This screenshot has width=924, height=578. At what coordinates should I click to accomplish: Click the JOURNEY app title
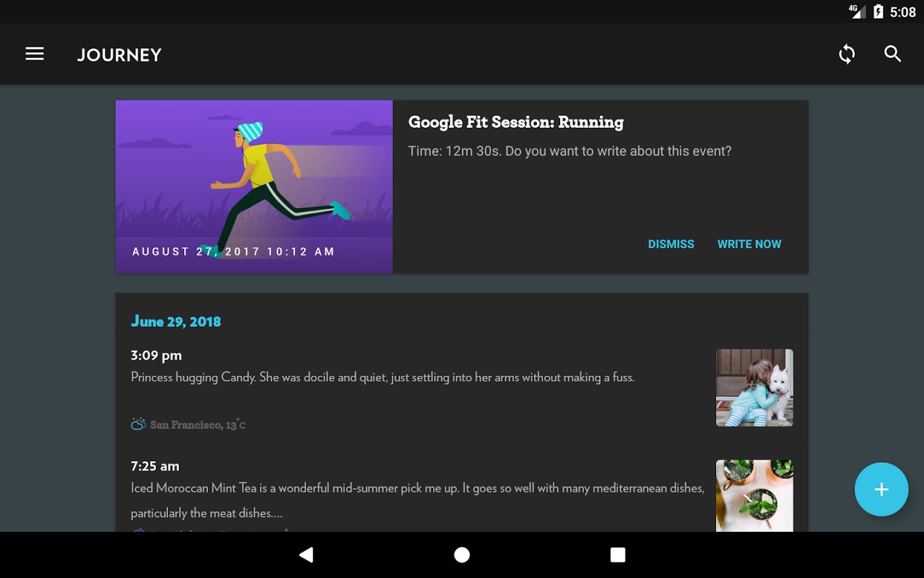119,55
